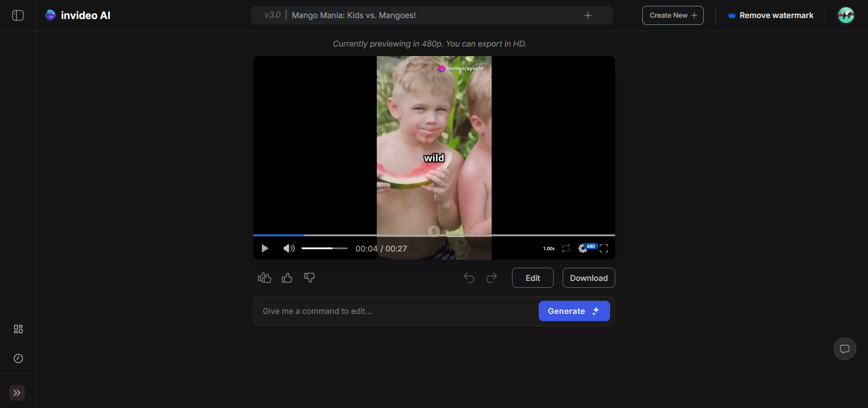
Task: Redo the last change
Action: [x=491, y=278]
